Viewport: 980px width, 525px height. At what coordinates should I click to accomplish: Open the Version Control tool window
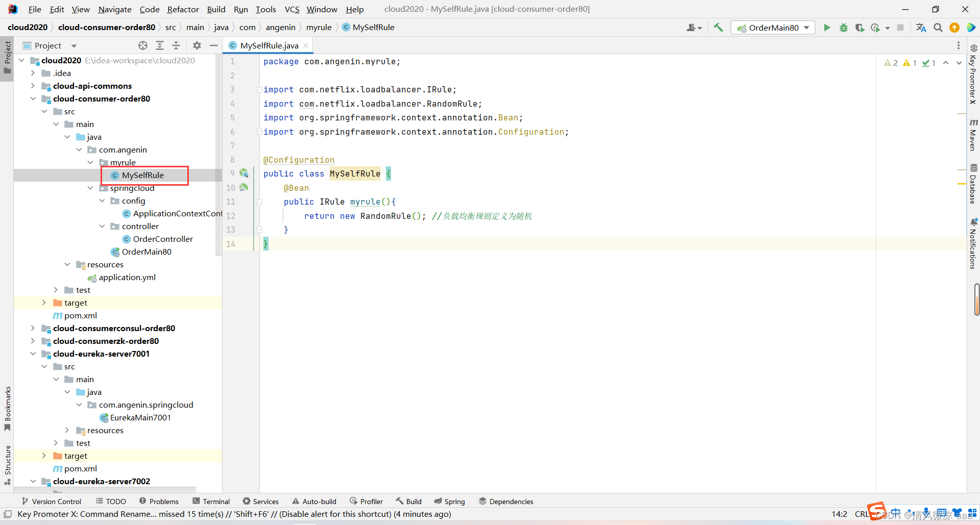[51, 502]
